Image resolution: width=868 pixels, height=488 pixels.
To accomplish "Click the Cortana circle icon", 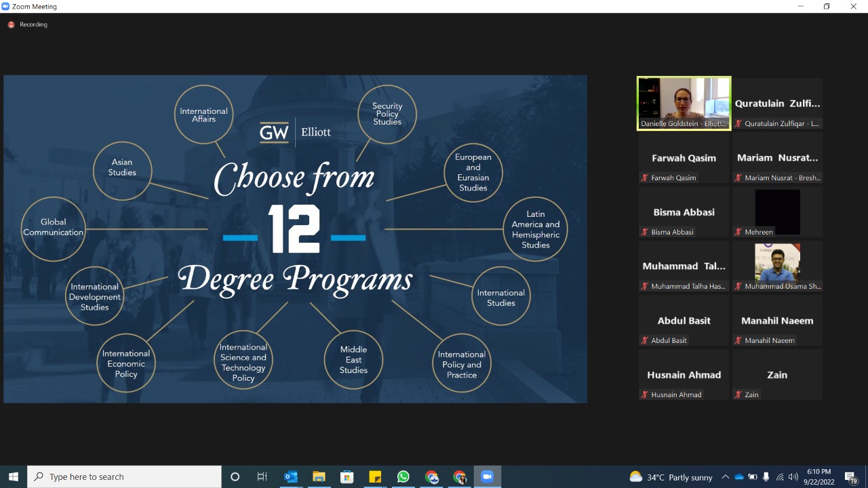I will pyautogui.click(x=235, y=477).
